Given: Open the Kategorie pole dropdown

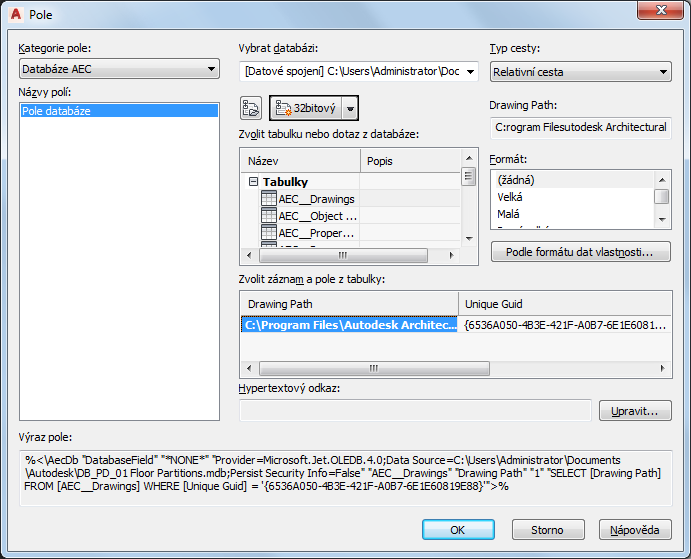Looking at the screenshot, I should coord(119,69).
